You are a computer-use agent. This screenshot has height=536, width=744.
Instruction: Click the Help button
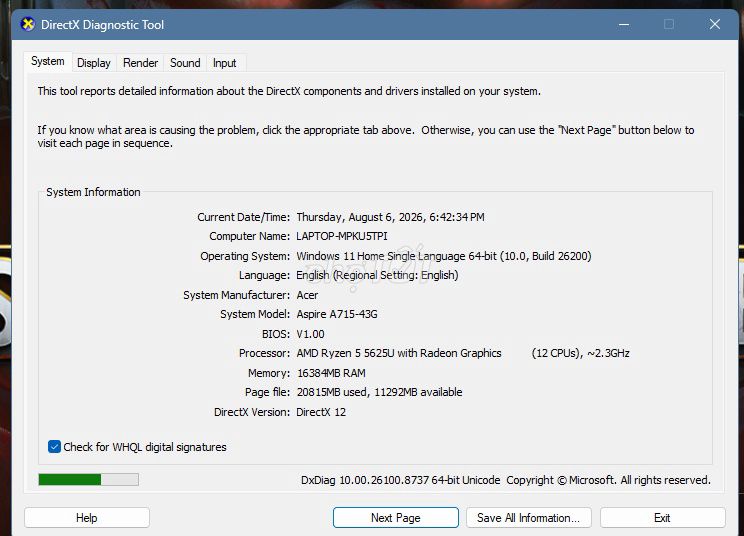(87, 518)
